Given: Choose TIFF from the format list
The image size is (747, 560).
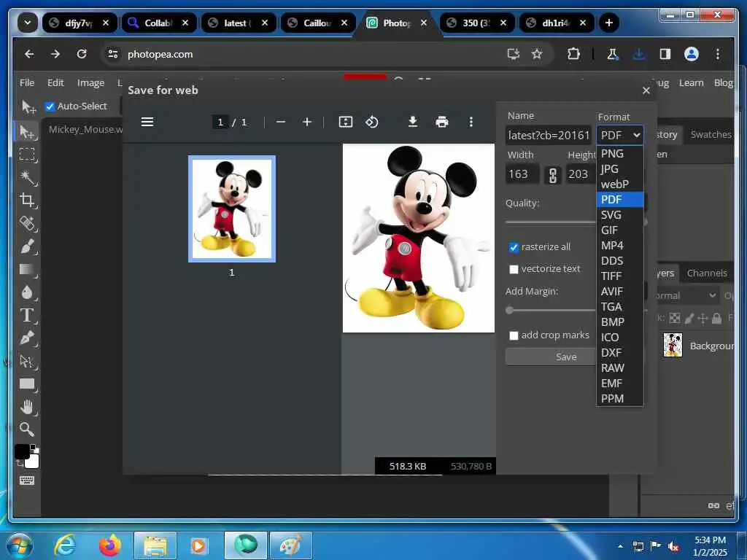Looking at the screenshot, I should (x=611, y=276).
